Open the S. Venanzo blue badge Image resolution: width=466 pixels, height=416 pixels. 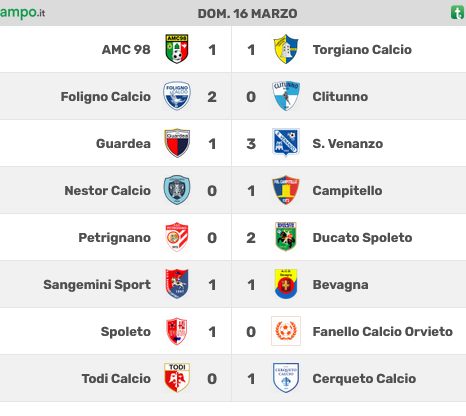pos(286,143)
